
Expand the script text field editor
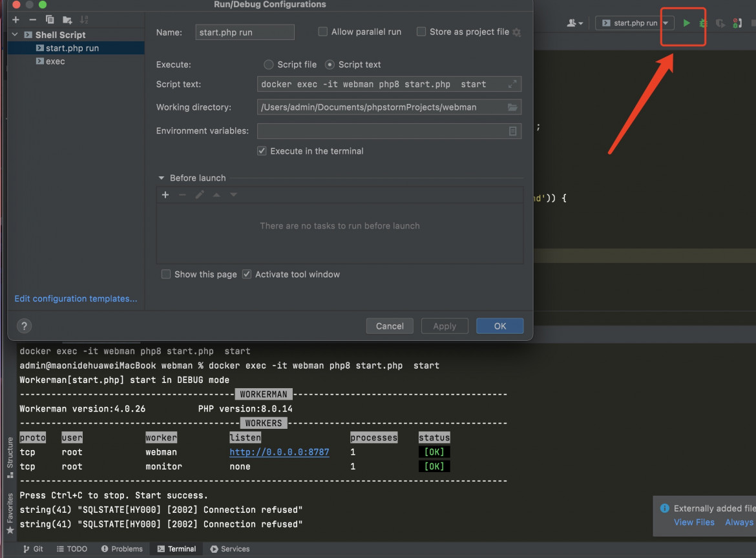tap(512, 84)
